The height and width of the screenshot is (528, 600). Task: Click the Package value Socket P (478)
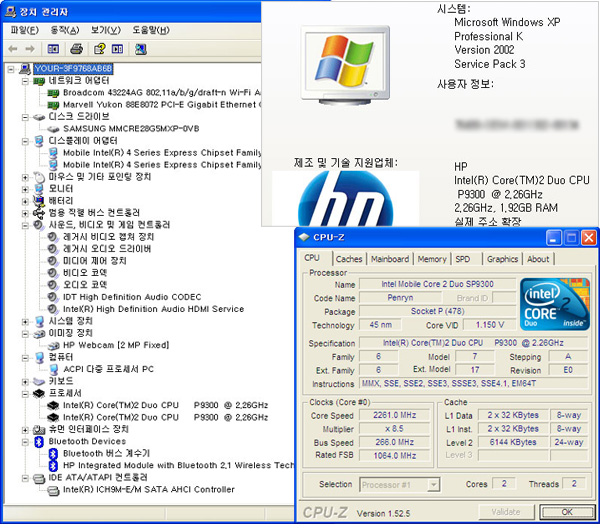coord(437,311)
